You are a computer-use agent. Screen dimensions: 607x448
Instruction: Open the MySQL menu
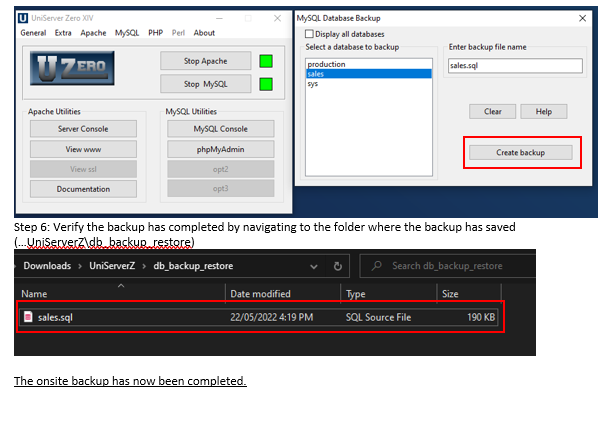127,33
